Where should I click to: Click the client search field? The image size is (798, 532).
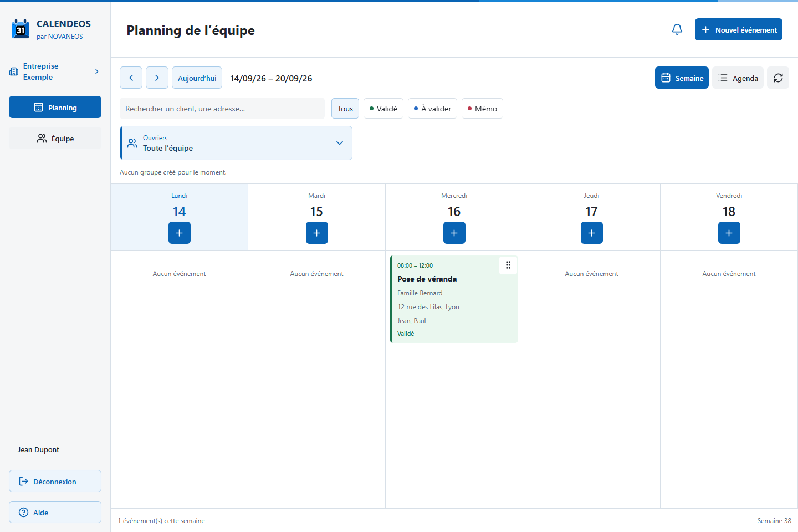click(x=222, y=109)
